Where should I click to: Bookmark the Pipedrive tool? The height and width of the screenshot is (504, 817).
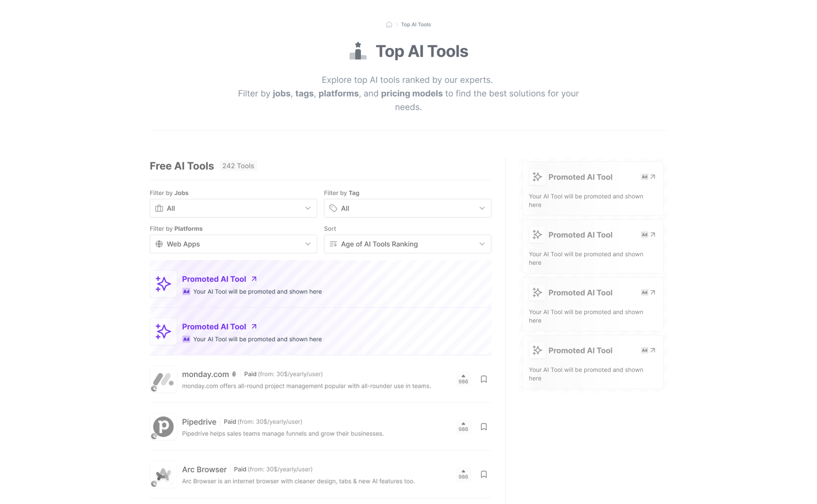[x=484, y=426]
